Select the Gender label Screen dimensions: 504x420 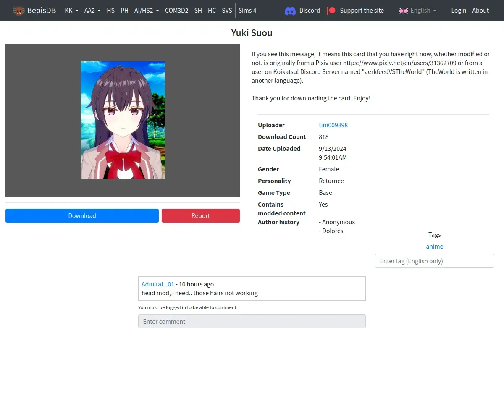[268, 169]
